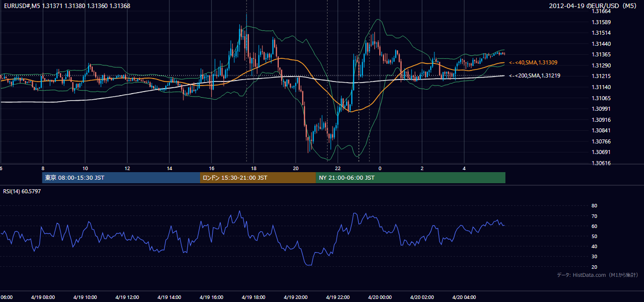The image size is (644, 302).
Task: Click price axis value 1.31215
Action: (601, 76)
